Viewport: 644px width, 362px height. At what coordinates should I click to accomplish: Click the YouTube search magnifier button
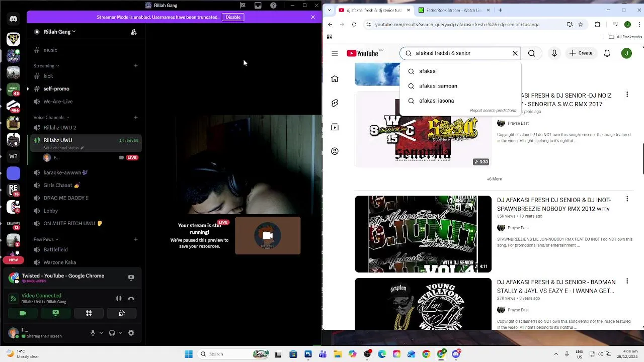click(x=531, y=53)
